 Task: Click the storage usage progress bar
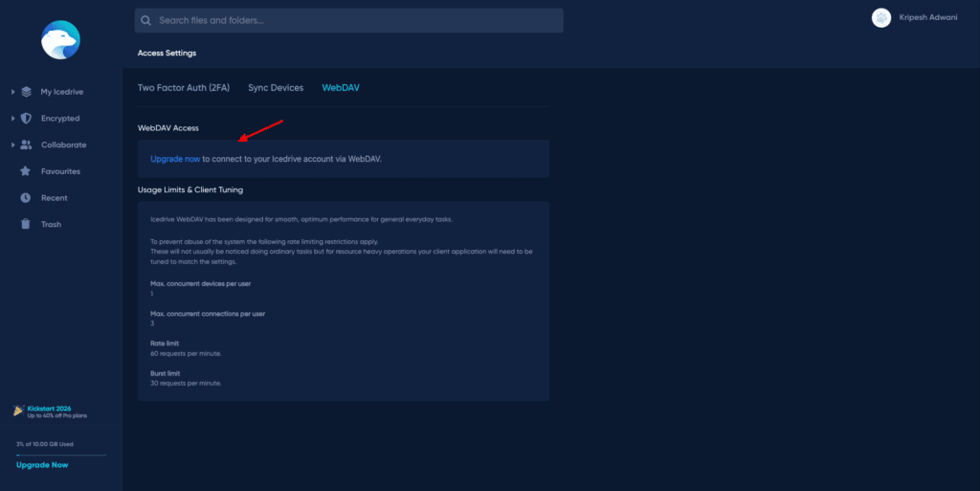pyautogui.click(x=60, y=455)
